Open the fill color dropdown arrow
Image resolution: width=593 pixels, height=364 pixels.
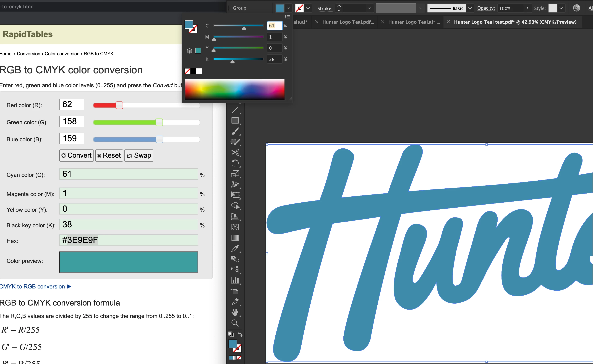[x=288, y=8]
